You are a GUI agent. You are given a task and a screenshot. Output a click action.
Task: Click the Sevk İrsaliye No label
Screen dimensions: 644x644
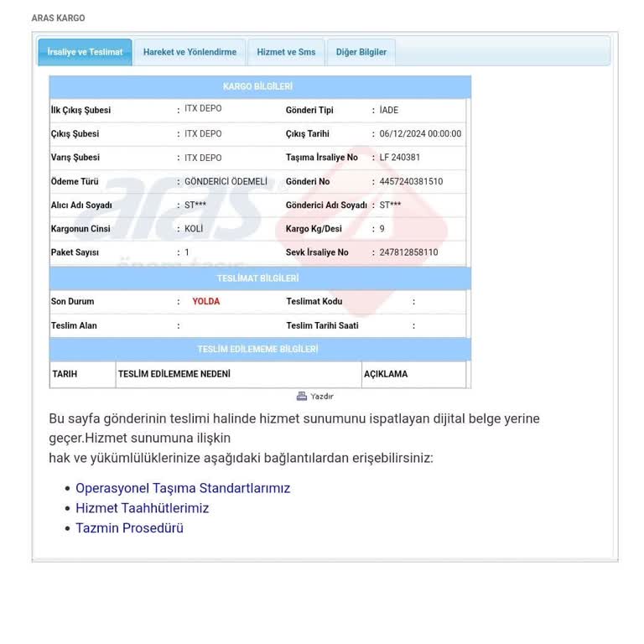(317, 252)
